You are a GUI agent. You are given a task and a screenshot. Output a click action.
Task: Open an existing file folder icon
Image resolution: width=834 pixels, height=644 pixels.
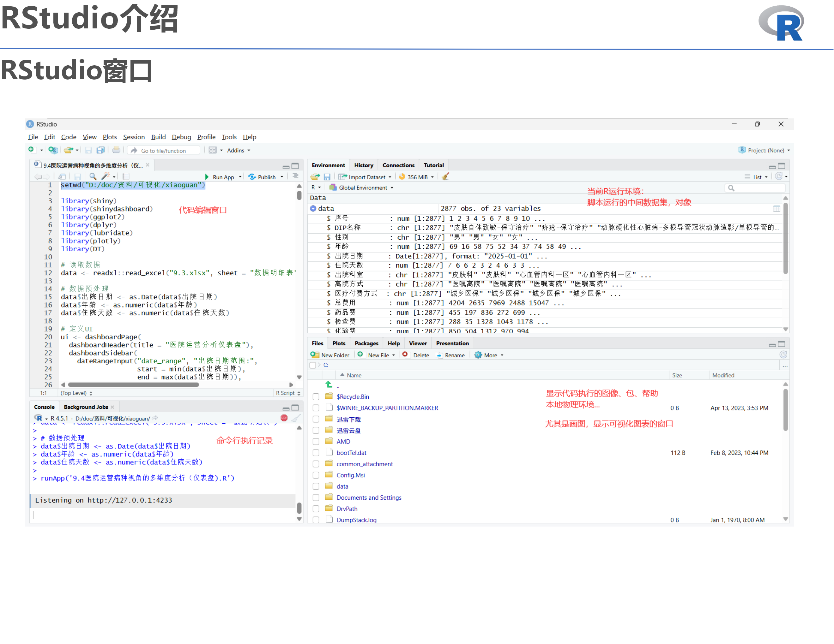[x=68, y=150]
